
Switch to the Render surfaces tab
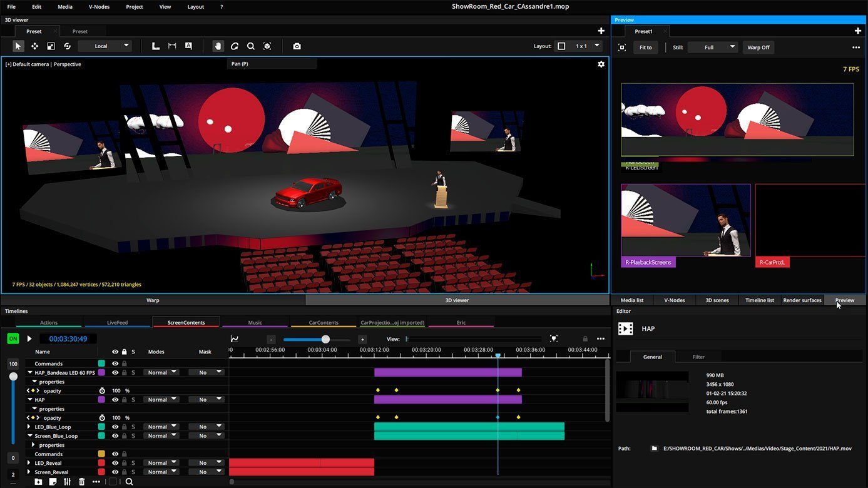802,300
